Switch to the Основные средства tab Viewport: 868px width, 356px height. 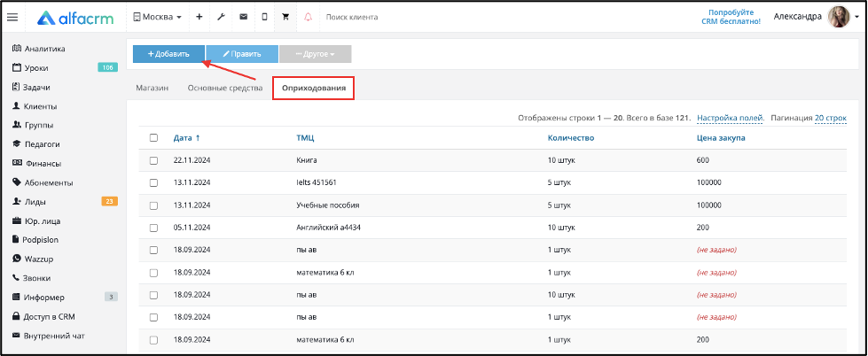[x=224, y=88]
